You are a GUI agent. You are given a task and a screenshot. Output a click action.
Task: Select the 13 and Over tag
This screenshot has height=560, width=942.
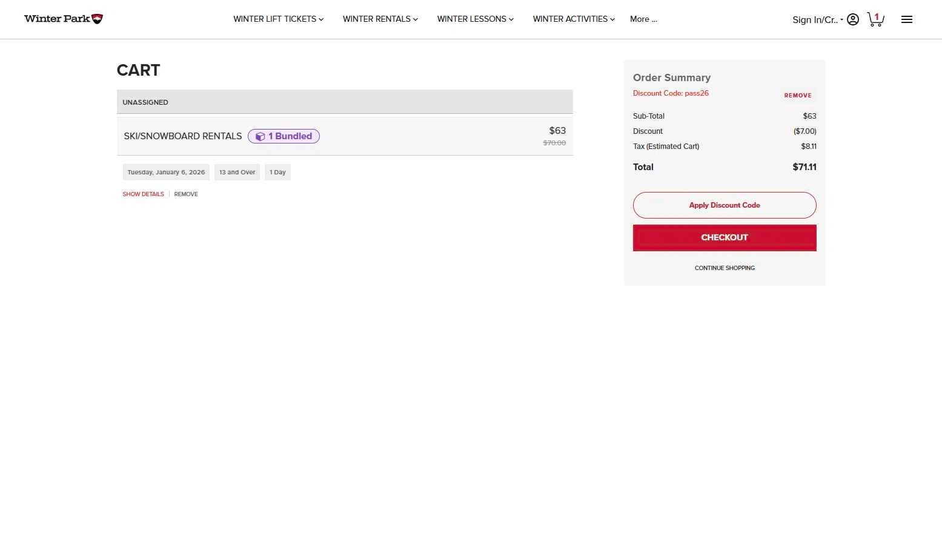point(237,172)
